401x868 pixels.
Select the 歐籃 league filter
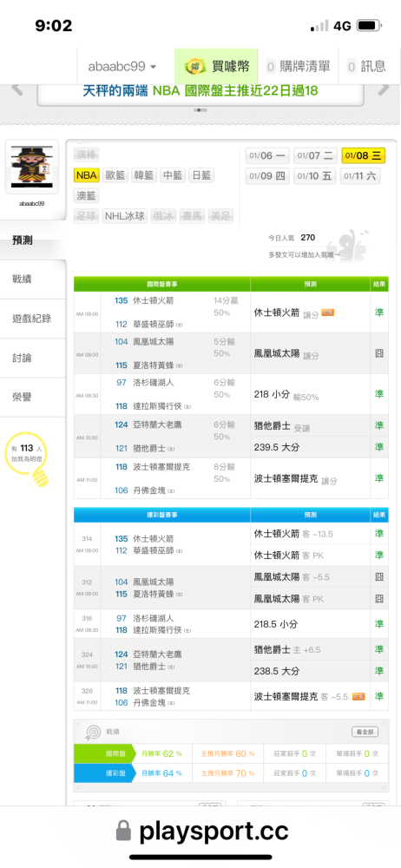click(115, 175)
